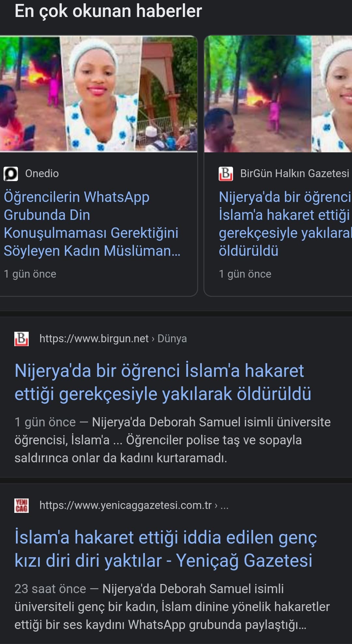Image resolution: width=352 pixels, height=644 pixels.
Task: Click '1 gün önce' under BirGün card
Action: 245,274
